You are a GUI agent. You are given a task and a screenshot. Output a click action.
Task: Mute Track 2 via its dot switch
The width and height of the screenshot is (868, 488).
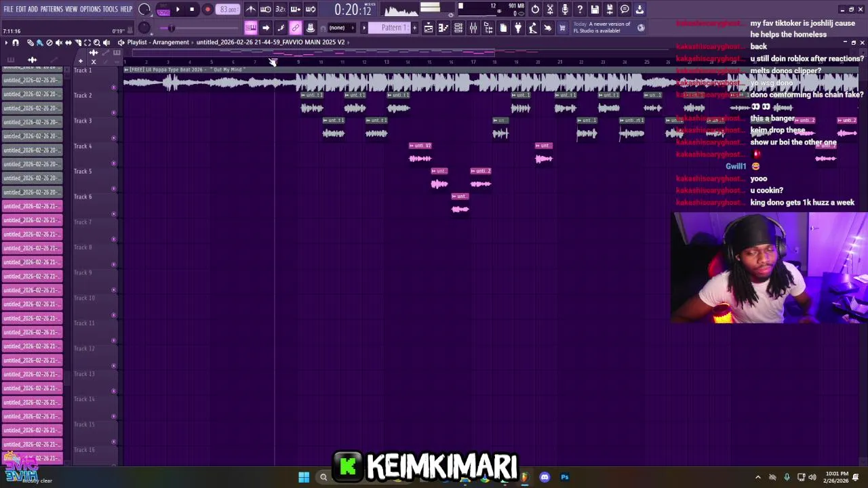(113, 113)
